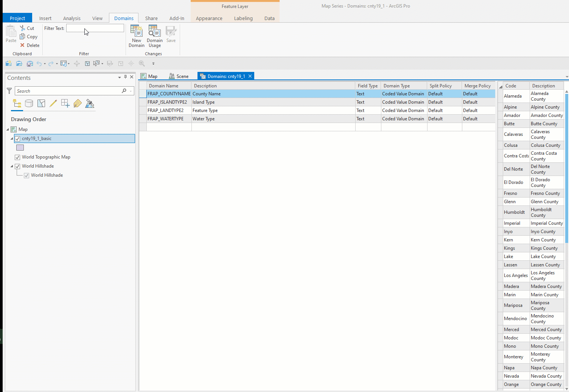Switch Contents to List By Selection
Viewport: 569px width, 392px height.
(x=41, y=104)
